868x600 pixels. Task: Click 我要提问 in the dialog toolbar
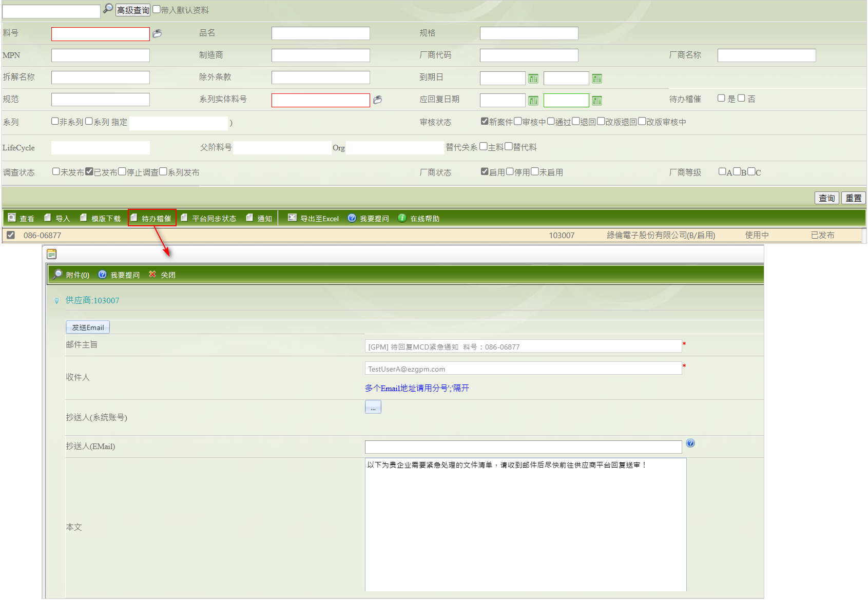pos(119,275)
